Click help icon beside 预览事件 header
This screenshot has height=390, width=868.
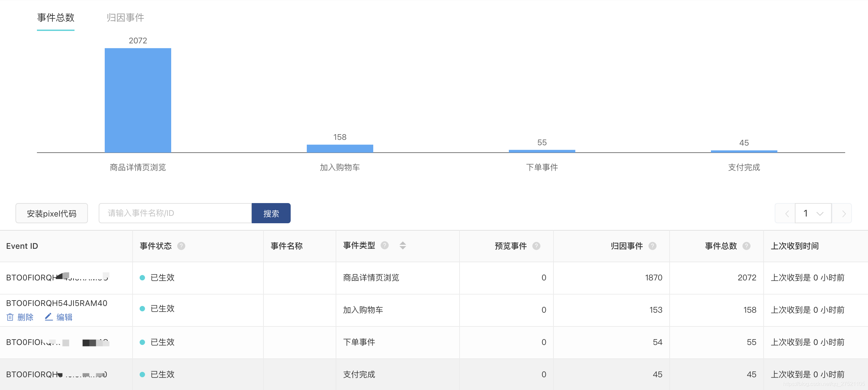(x=536, y=246)
